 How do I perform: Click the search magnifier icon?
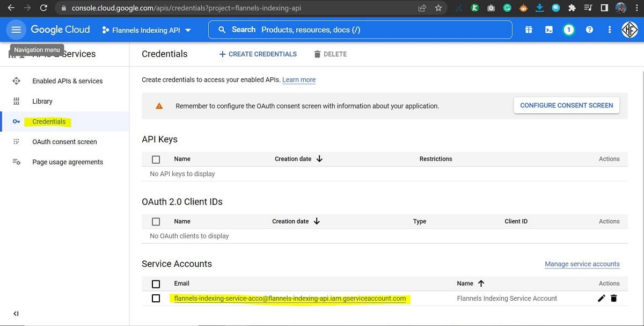point(222,30)
